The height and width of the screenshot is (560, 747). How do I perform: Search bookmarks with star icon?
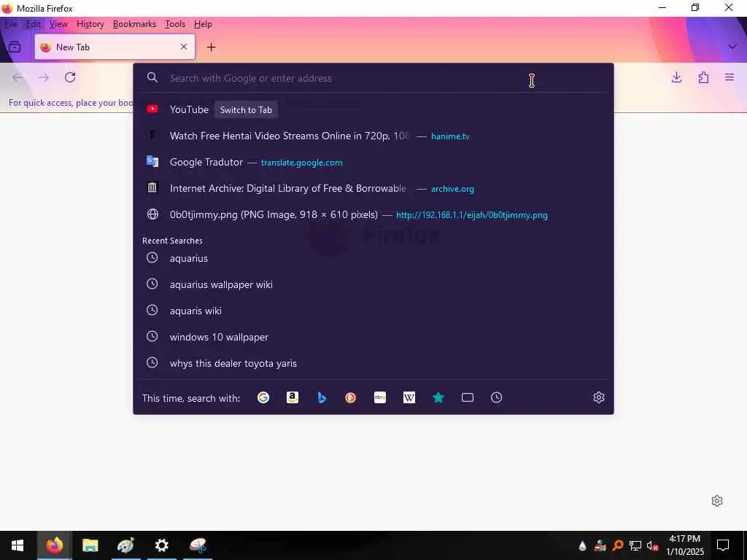pyautogui.click(x=438, y=397)
